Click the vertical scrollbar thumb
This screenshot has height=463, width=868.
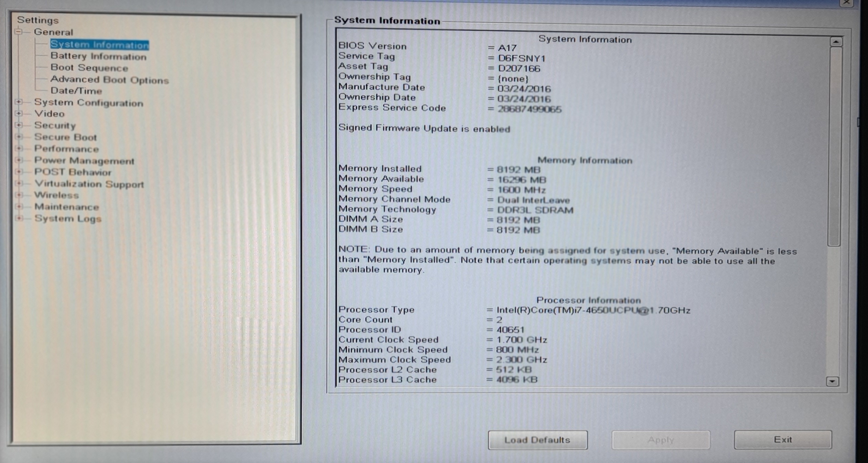click(x=835, y=147)
